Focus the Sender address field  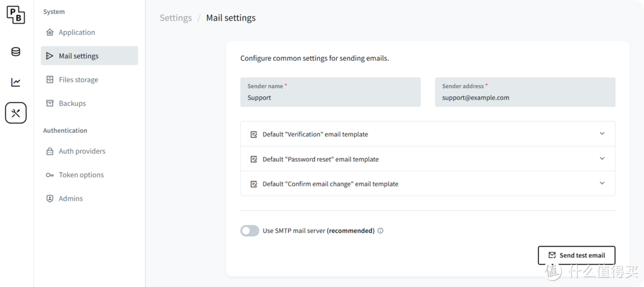[x=525, y=98]
